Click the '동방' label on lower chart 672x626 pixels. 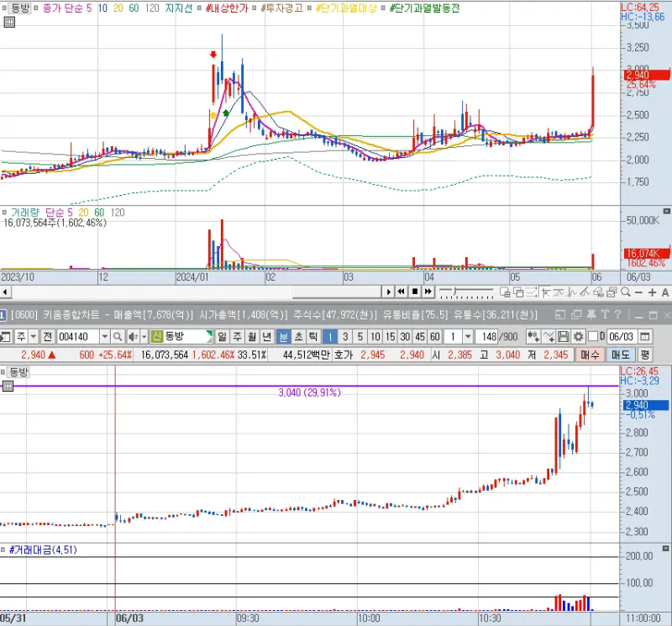[x=18, y=371]
